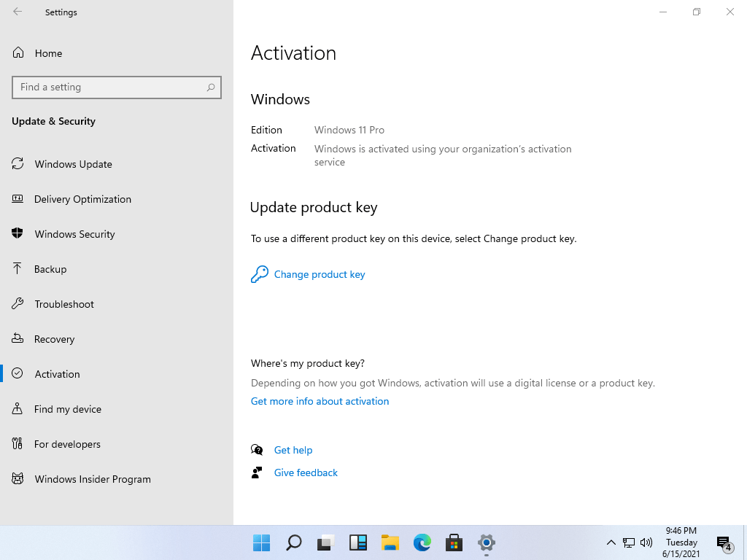This screenshot has width=747, height=560.
Task: Click the back arrow in Settings
Action: pos(18,12)
